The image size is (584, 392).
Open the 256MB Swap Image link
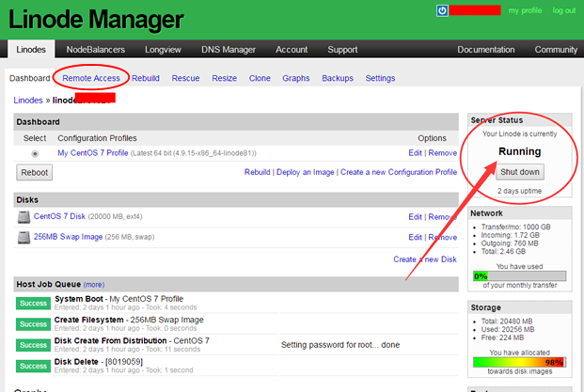[x=68, y=237]
